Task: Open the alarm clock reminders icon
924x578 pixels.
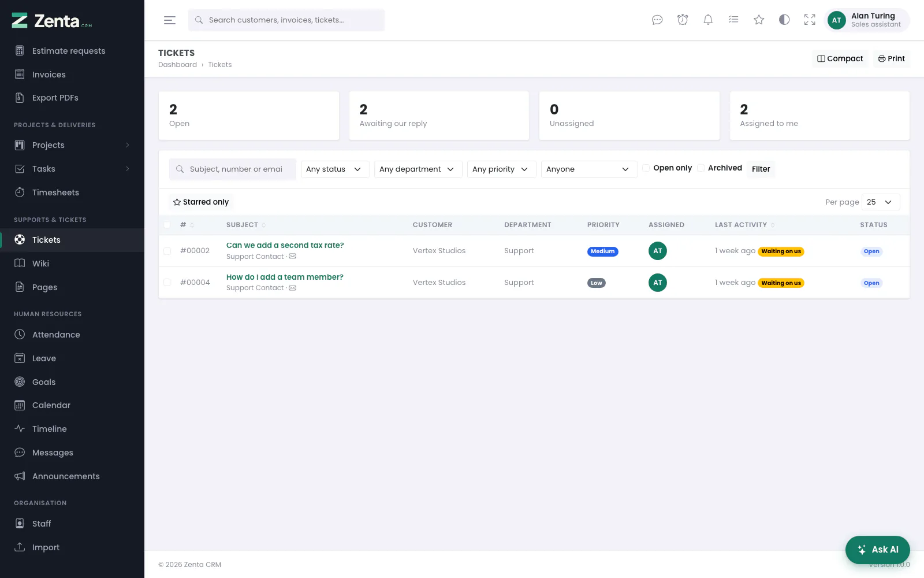Action: 683,20
